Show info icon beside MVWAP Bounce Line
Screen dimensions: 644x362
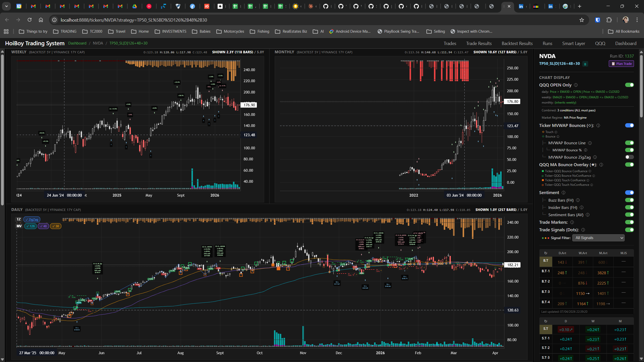click(590, 143)
